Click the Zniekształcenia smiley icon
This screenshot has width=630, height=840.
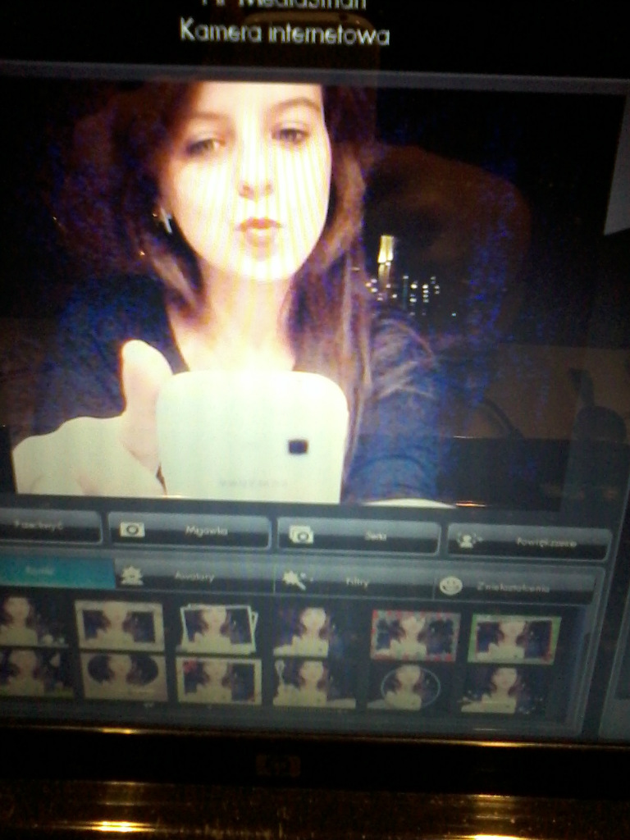click(450, 586)
